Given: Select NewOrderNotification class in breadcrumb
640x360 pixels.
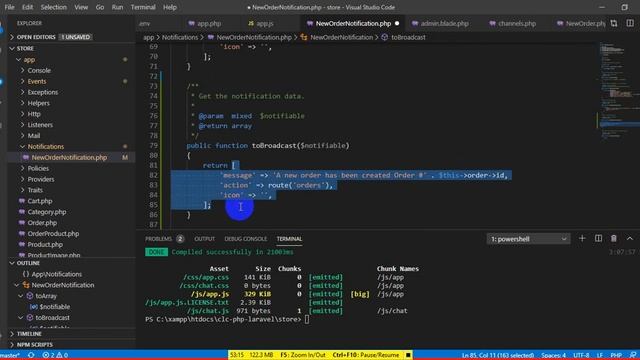Looking at the screenshot, I should [x=337, y=37].
